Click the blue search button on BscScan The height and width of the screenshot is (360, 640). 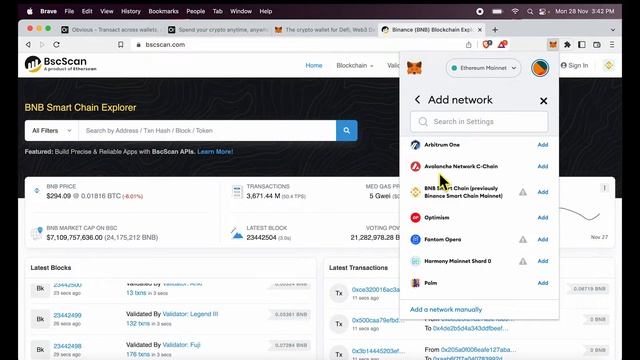pos(347,131)
